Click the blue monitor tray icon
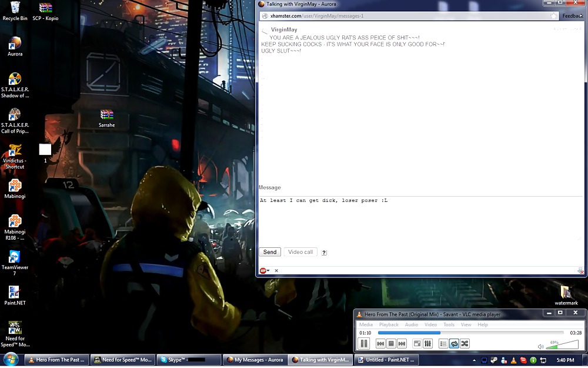 484,360
